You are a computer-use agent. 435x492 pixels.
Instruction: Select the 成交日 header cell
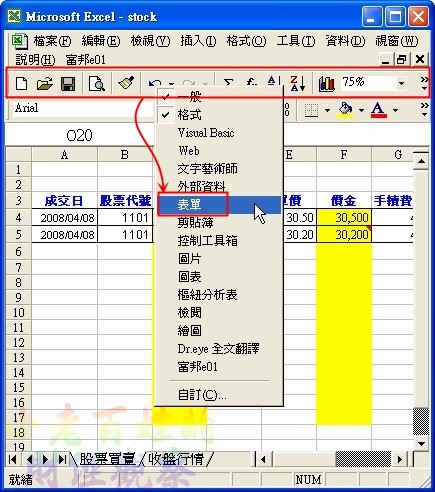[64, 201]
